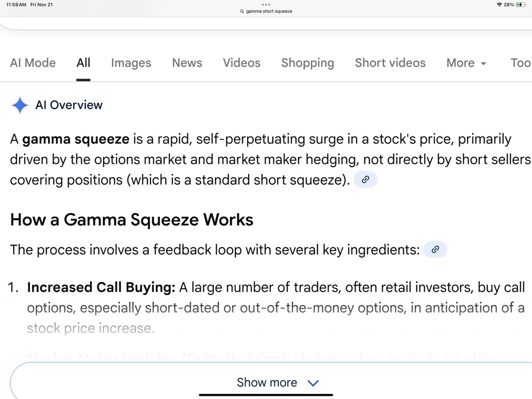
Task: Click the AI Overview heading link
Action: (69, 105)
